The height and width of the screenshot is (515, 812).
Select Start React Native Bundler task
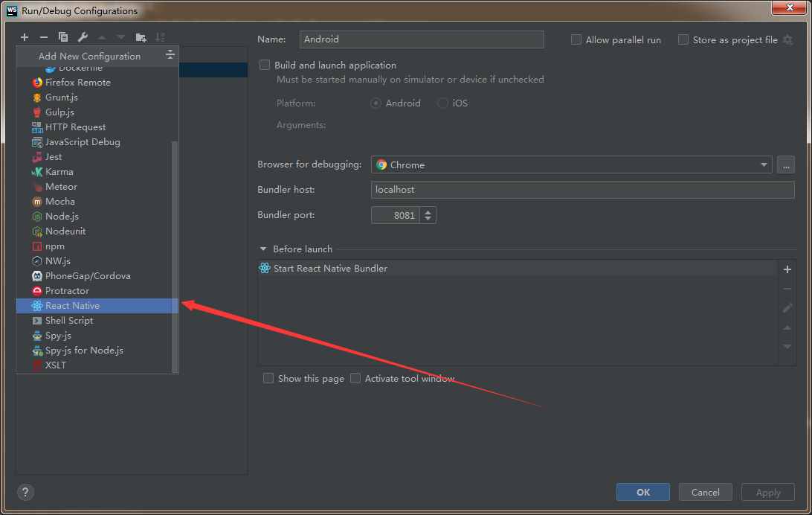[518, 269]
